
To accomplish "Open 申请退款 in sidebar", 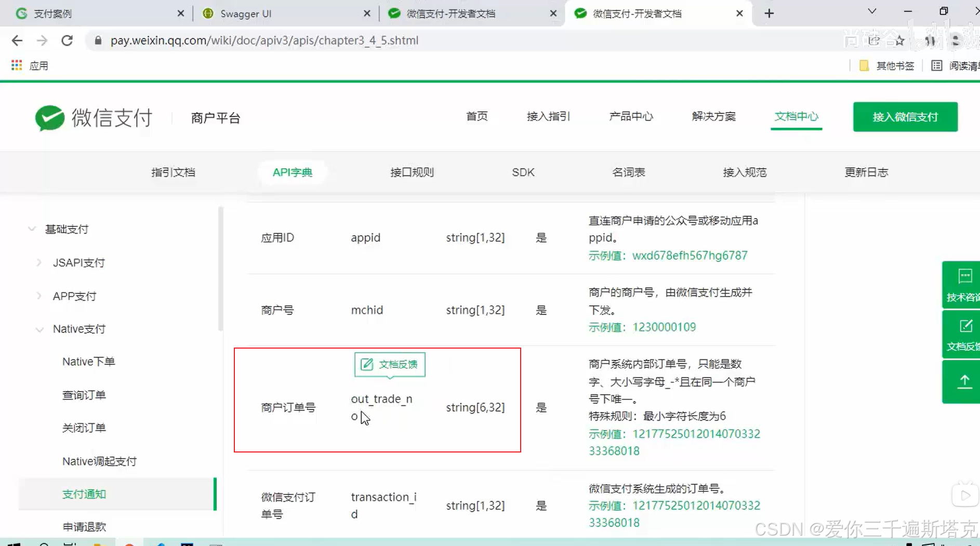I will 84,527.
